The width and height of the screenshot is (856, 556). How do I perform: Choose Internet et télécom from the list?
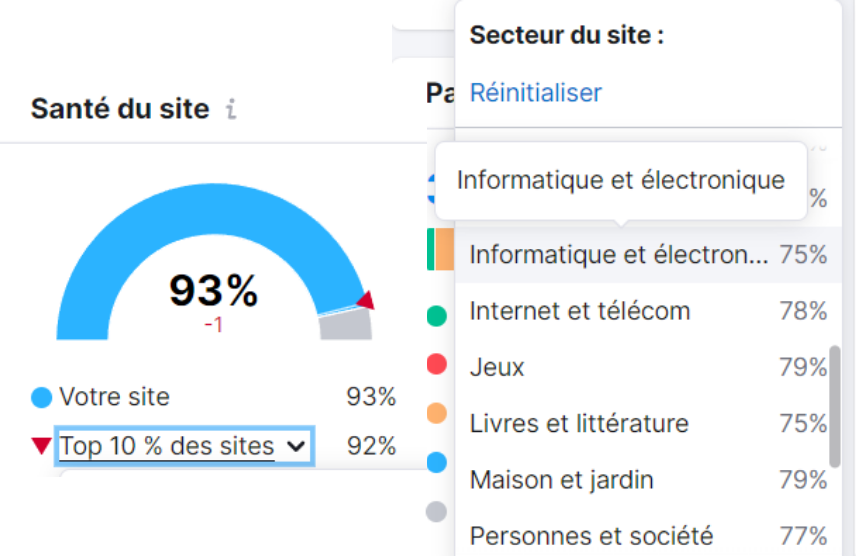click(580, 311)
